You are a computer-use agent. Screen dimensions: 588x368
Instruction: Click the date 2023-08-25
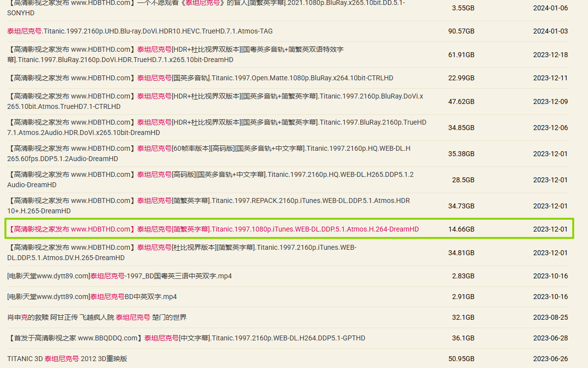pos(551,317)
